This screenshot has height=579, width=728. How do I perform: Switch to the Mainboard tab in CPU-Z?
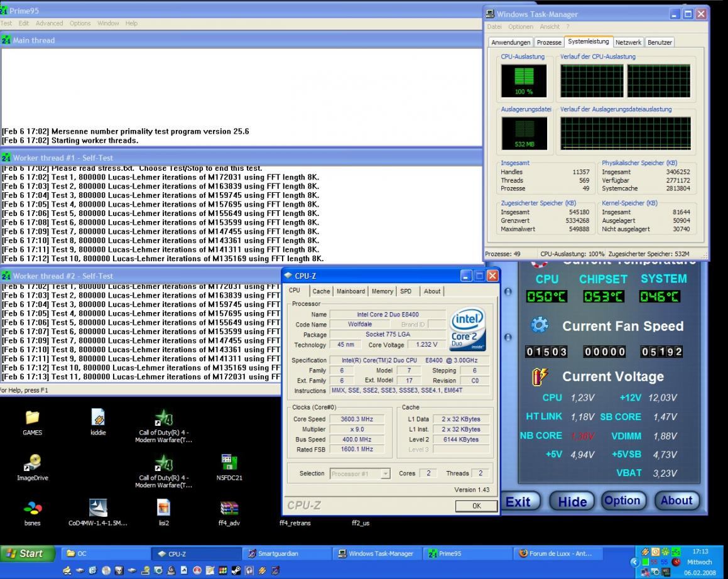coord(350,291)
